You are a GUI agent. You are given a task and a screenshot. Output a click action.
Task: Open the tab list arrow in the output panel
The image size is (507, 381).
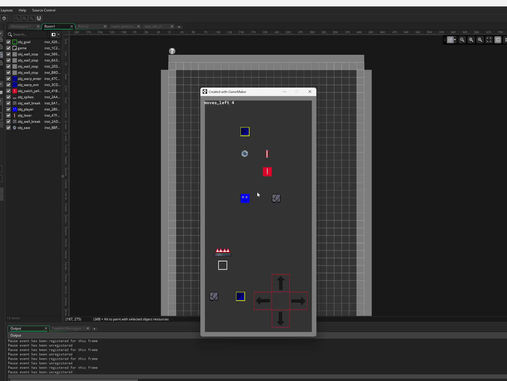click(94, 329)
